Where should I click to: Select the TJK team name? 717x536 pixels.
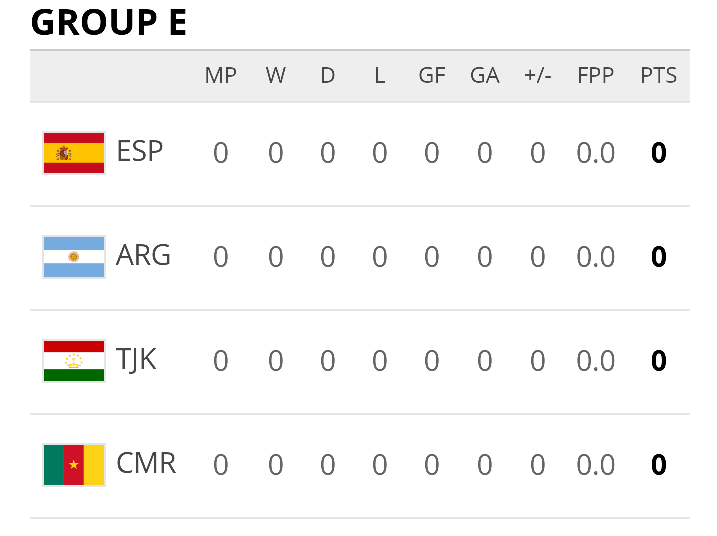[x=136, y=360]
